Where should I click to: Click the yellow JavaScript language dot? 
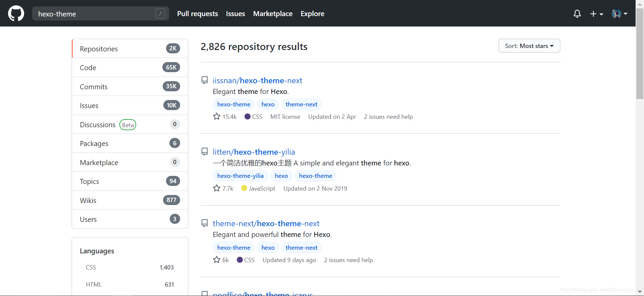coord(244,188)
